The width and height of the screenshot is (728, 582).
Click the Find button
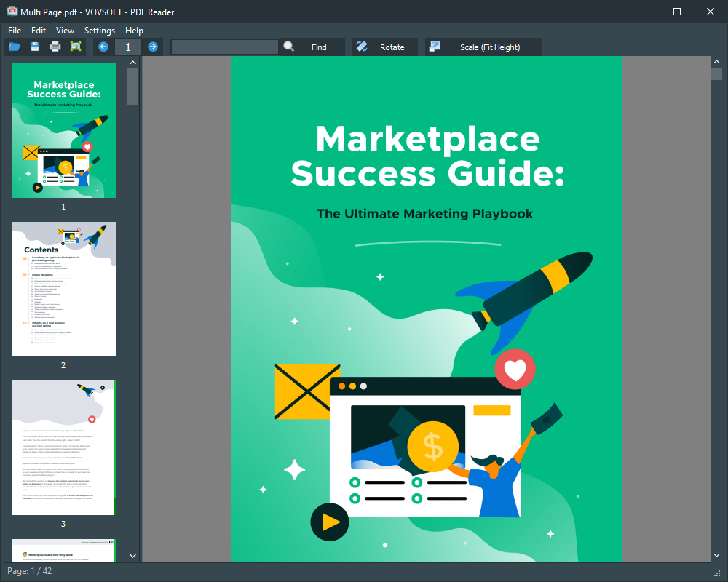point(312,47)
